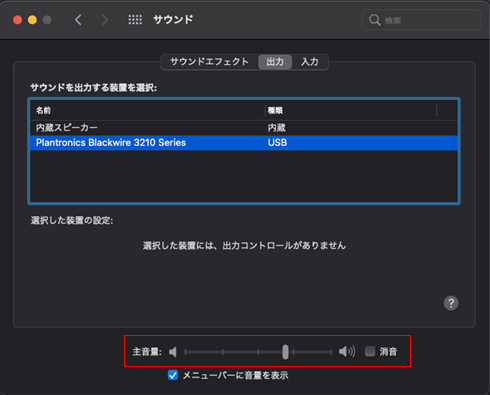
Task: Sort list by the 名前 column header
Action: 147,110
